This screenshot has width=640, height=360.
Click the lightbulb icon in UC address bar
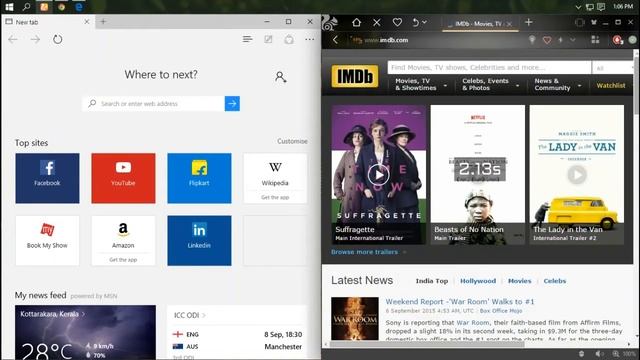click(532, 40)
